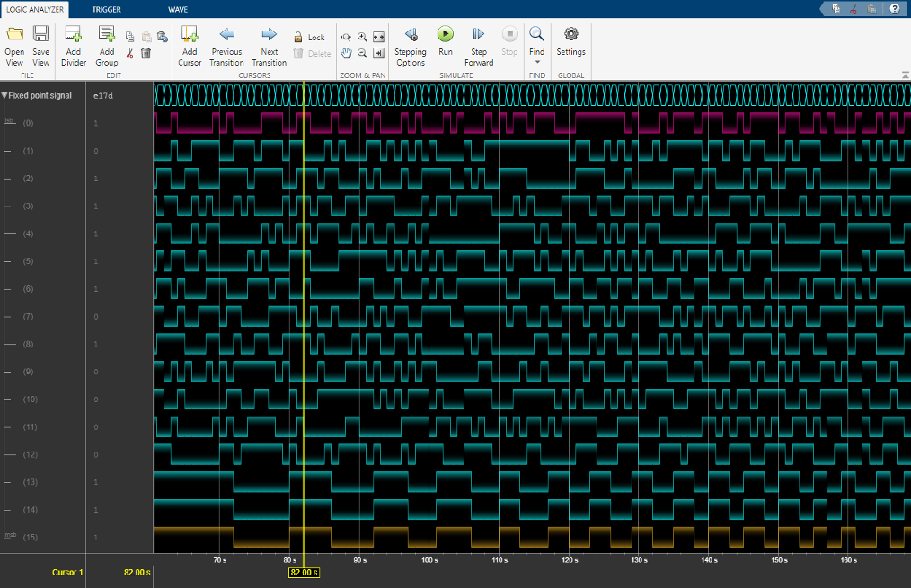Run the simulation
This screenshot has width=911, height=588.
coord(445,45)
